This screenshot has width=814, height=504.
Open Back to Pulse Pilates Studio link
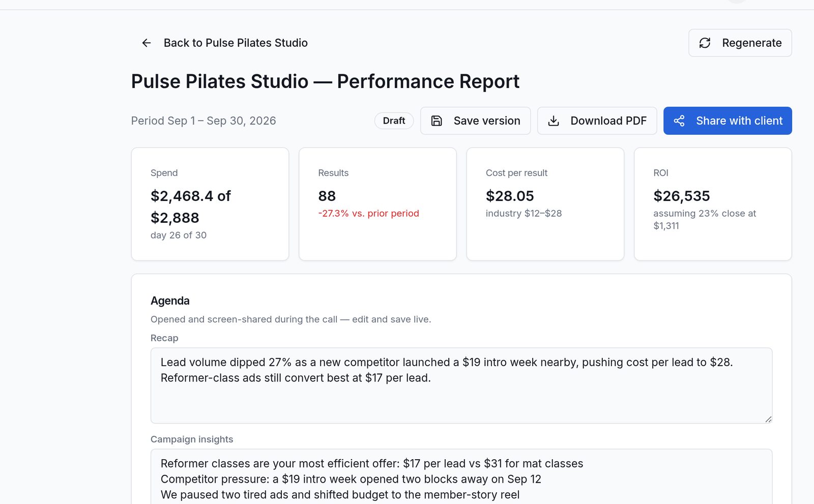point(224,43)
